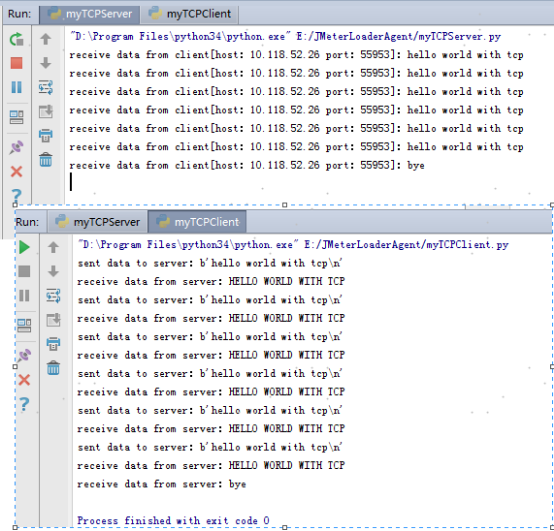Image resolution: width=554 pixels, height=531 pixels.
Task: Clear server console with trash icon
Action: 46,160
